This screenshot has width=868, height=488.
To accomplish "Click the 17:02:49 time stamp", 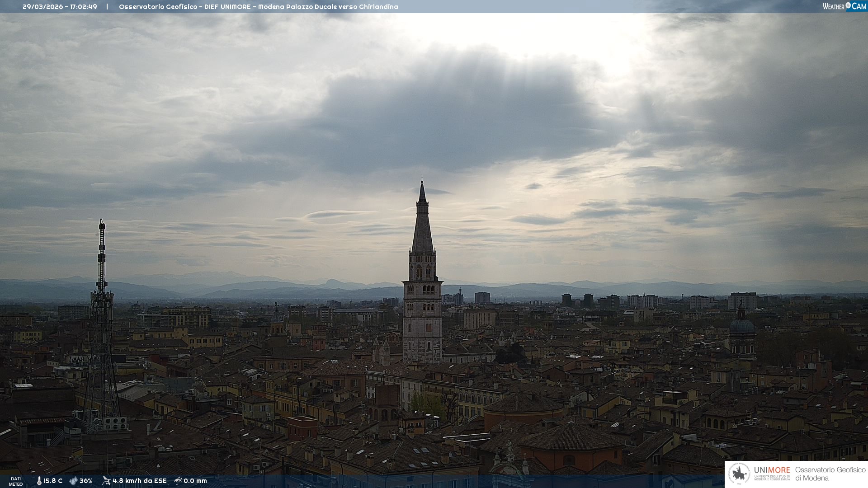I will [x=83, y=7].
